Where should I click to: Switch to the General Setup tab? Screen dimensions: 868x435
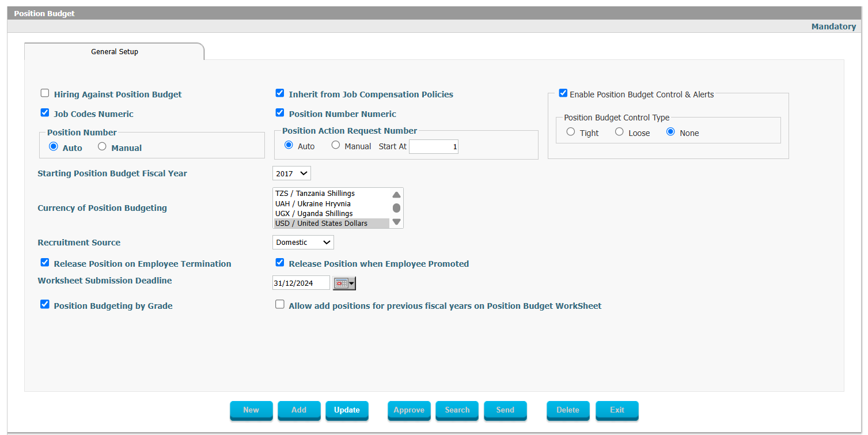[x=115, y=51]
